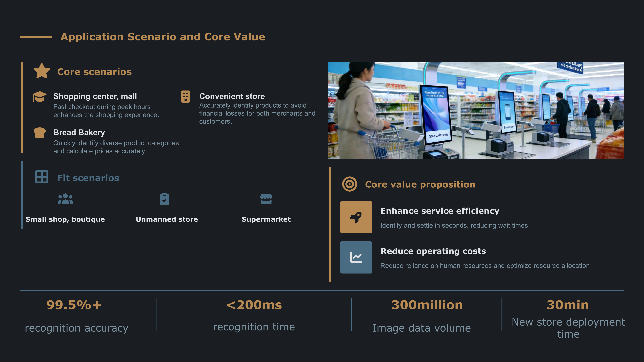Image resolution: width=644 pixels, height=362 pixels.
Task: Click the target icon beside Core value proposition
Action: tap(350, 184)
